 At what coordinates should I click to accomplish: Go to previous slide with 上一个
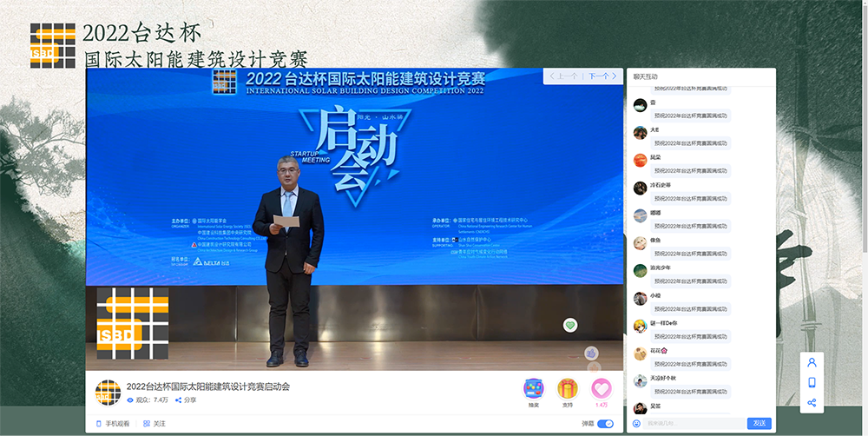563,76
